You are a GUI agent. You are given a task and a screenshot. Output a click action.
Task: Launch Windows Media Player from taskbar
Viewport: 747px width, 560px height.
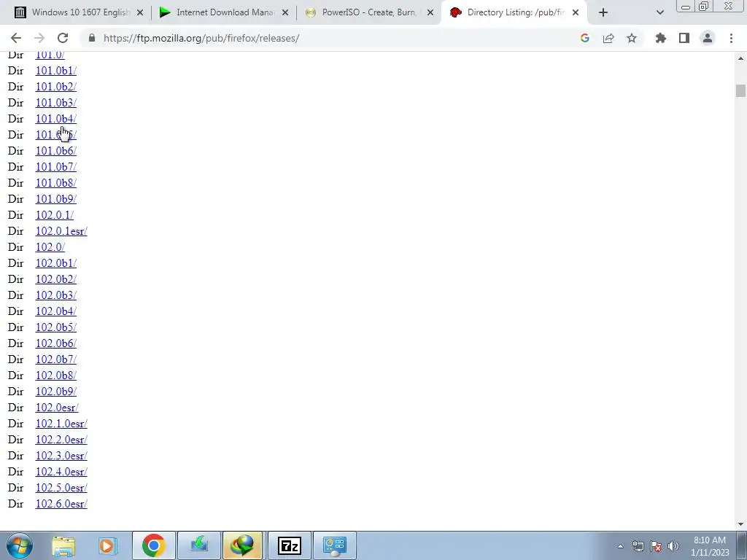[108, 545]
